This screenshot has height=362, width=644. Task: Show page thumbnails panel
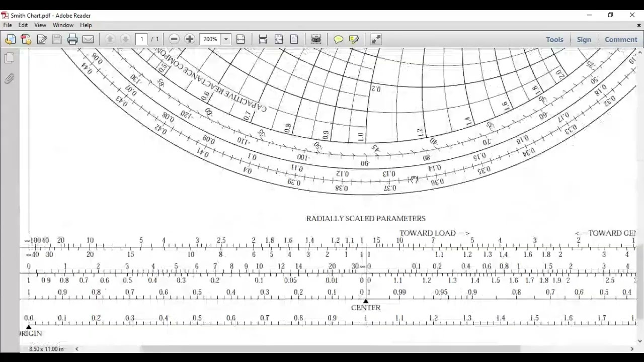pos(9,58)
